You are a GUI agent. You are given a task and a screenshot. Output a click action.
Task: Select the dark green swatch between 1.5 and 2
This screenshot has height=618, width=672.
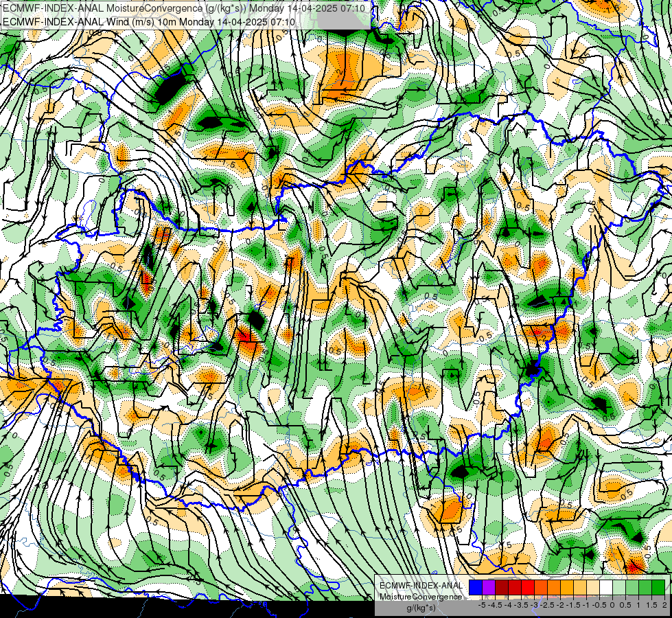point(658,587)
